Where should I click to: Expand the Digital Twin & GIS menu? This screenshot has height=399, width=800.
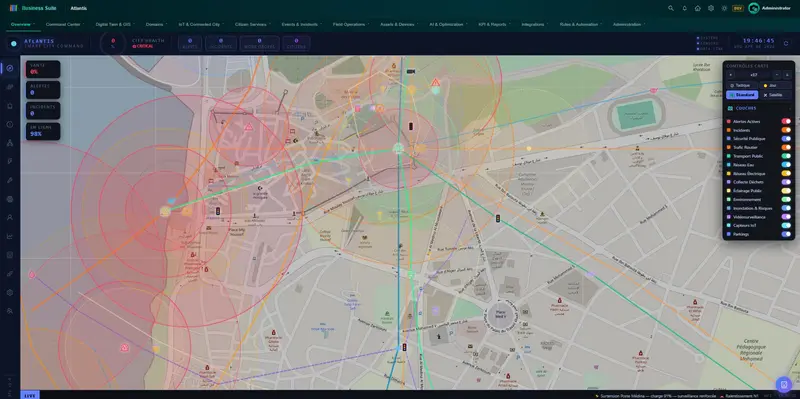point(115,24)
